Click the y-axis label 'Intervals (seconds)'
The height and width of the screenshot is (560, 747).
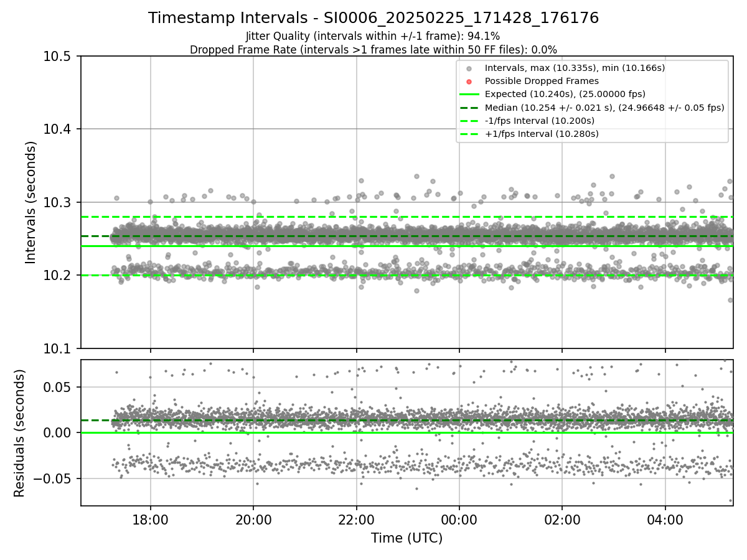(31, 202)
